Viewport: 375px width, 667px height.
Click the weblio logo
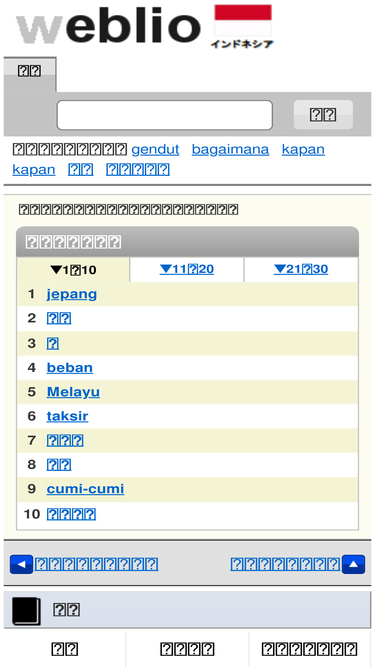pyautogui.click(x=108, y=26)
